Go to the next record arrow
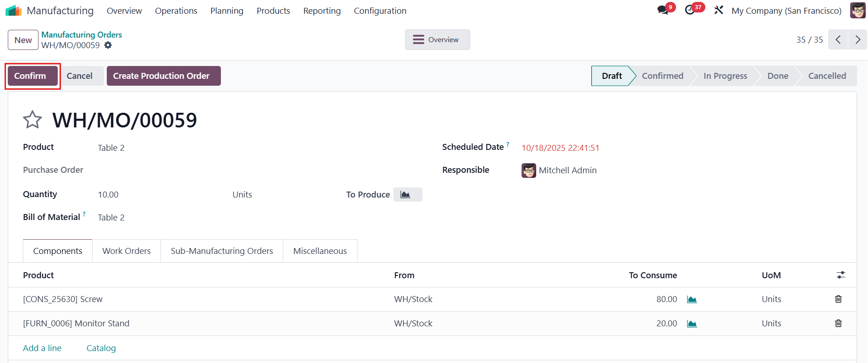The height and width of the screenshot is (363, 868). click(x=857, y=40)
